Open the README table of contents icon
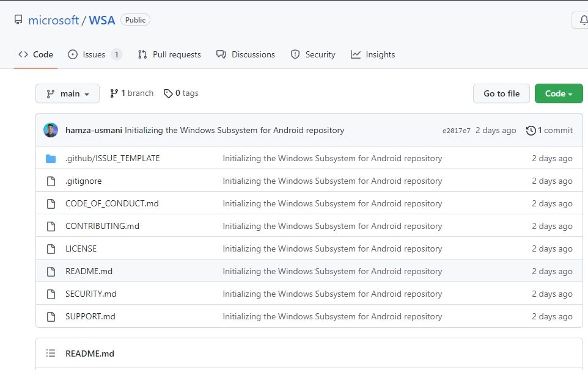588x370 pixels. point(51,353)
